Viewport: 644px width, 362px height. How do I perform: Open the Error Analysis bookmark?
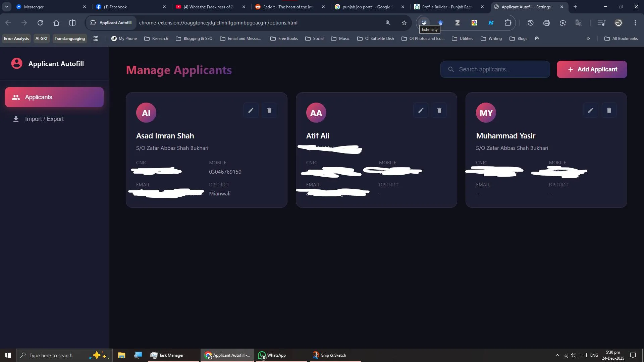pos(16,38)
